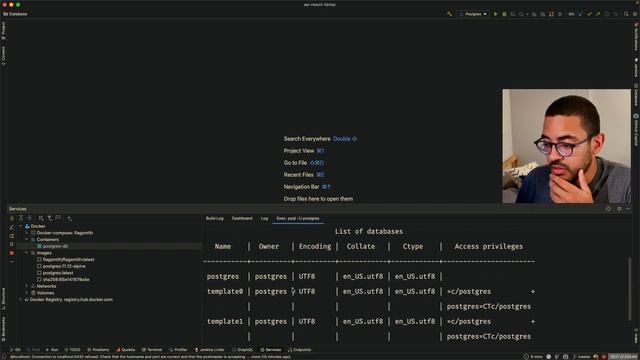Click the Stop square icon in top toolbar
Screen dimensions: 640x360
(x=560, y=14)
